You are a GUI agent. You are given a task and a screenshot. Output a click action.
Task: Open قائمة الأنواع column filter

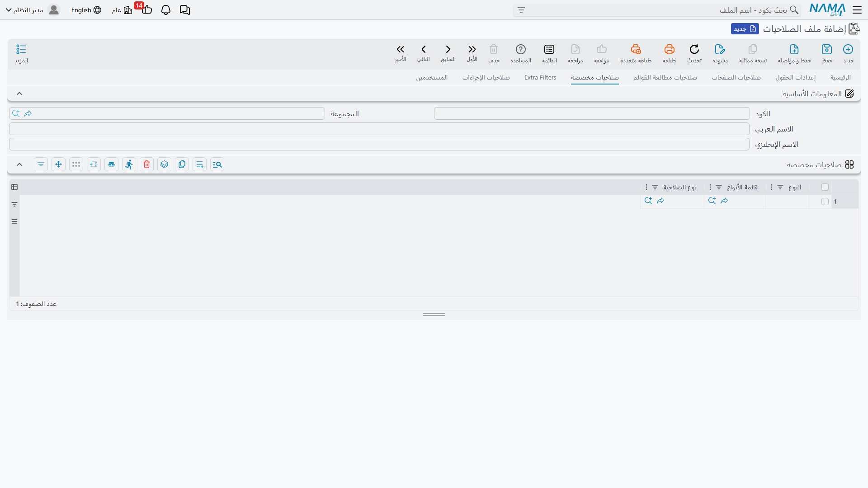(719, 187)
